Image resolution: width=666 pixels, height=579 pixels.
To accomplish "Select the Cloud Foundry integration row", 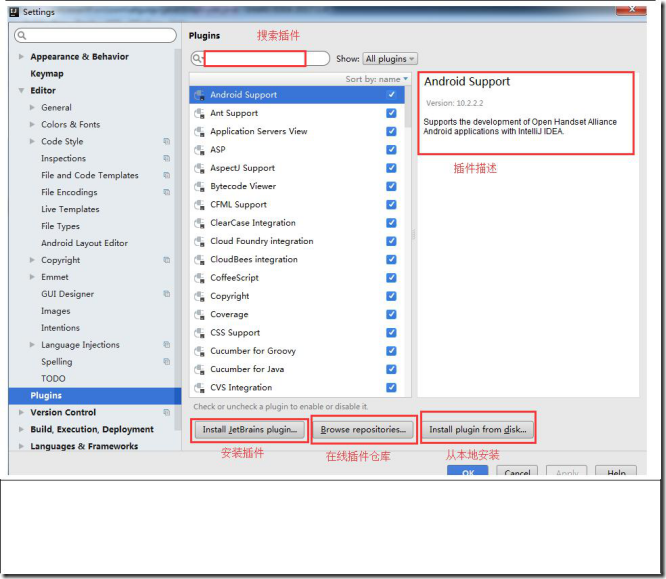I will point(296,241).
